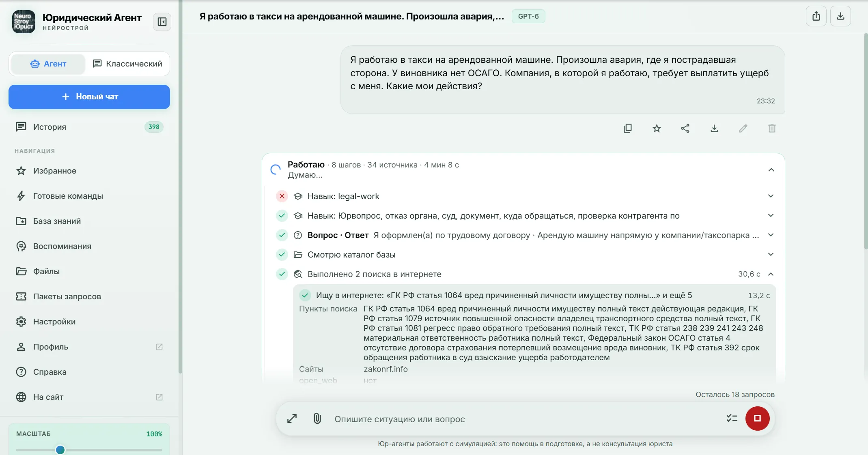868x455 pixels.
Task: Click the sidebar vertical scrollbar
Action: 180,187
